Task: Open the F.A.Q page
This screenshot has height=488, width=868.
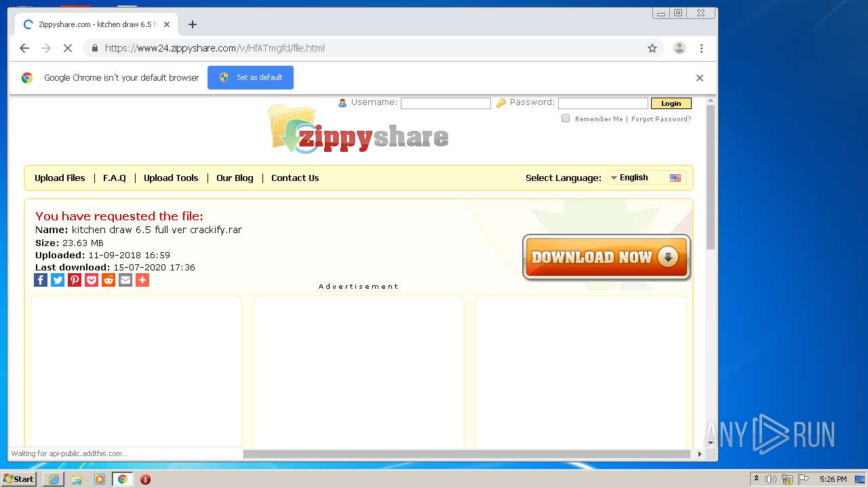Action: [x=115, y=178]
